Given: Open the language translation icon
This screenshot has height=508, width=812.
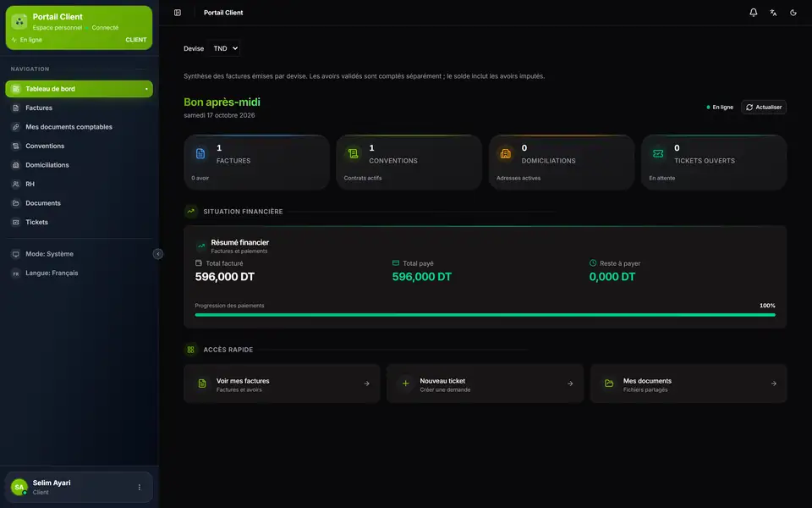Looking at the screenshot, I should point(773,13).
